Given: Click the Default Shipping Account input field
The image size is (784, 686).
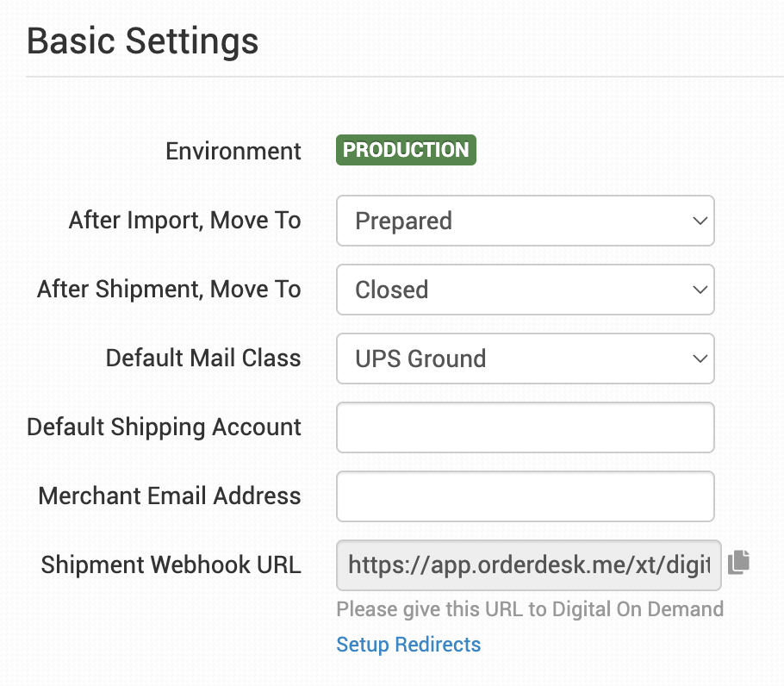Looking at the screenshot, I should pos(525,427).
